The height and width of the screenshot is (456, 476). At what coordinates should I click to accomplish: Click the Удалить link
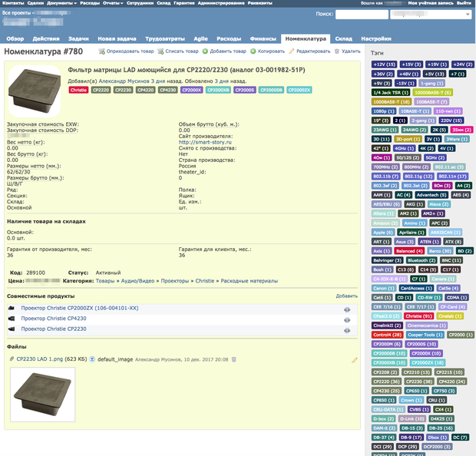point(351,51)
